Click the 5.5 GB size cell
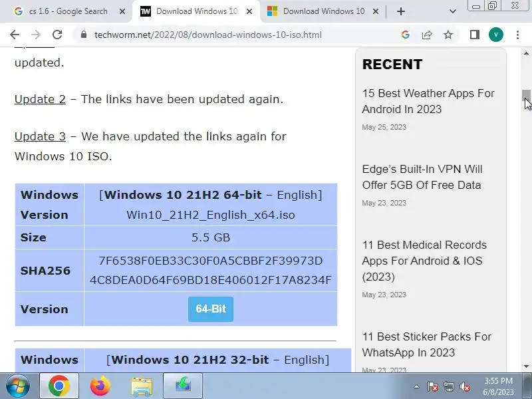The image size is (532, 399). pos(211,237)
